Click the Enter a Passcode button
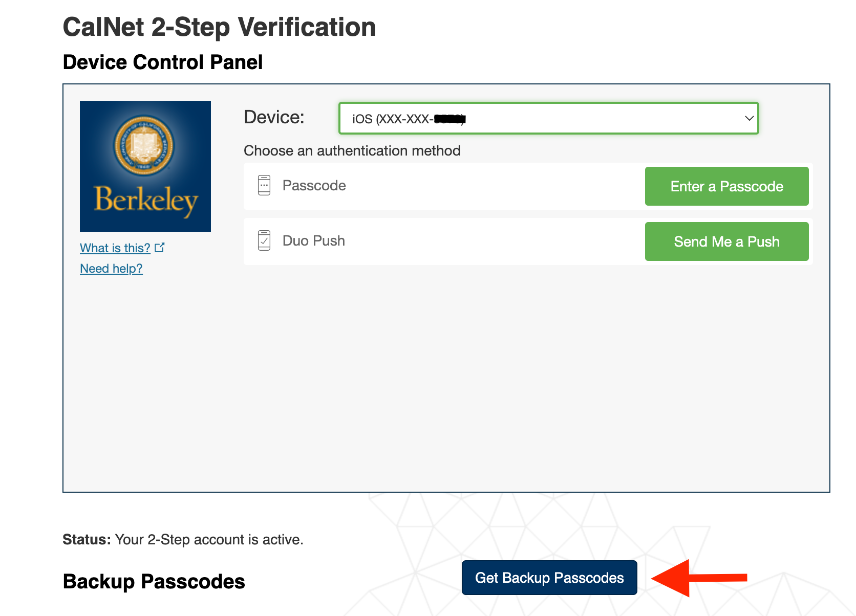Viewport: 856px width, 616px height. tap(727, 186)
